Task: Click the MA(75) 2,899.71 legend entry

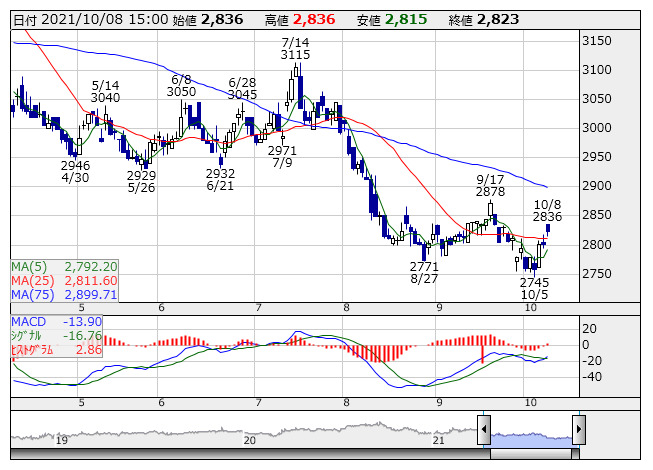Action: click(x=64, y=295)
